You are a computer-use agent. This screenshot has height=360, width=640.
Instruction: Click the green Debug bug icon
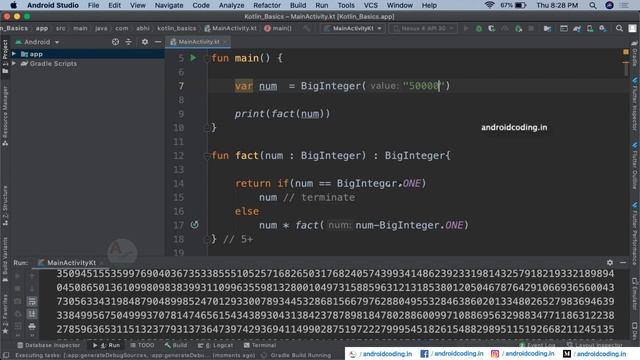pos(479,28)
